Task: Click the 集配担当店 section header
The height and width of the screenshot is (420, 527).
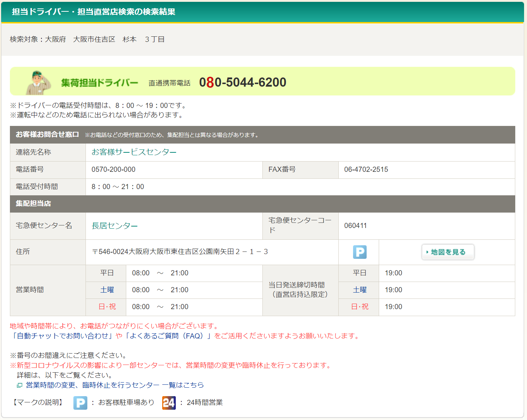Action: (33, 204)
